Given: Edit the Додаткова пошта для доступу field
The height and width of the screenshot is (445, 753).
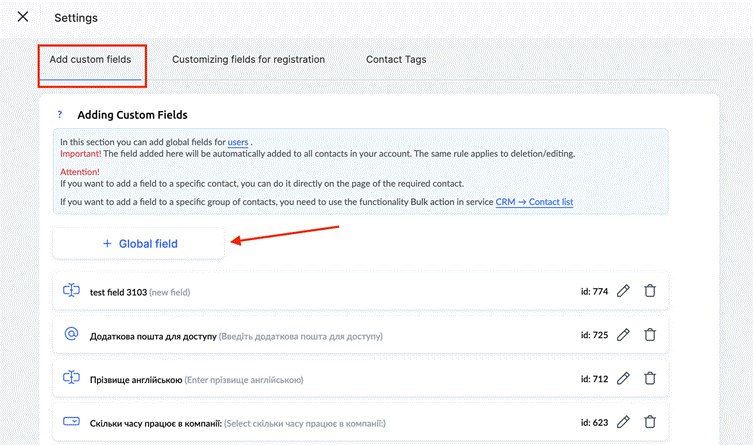Looking at the screenshot, I should point(623,335).
